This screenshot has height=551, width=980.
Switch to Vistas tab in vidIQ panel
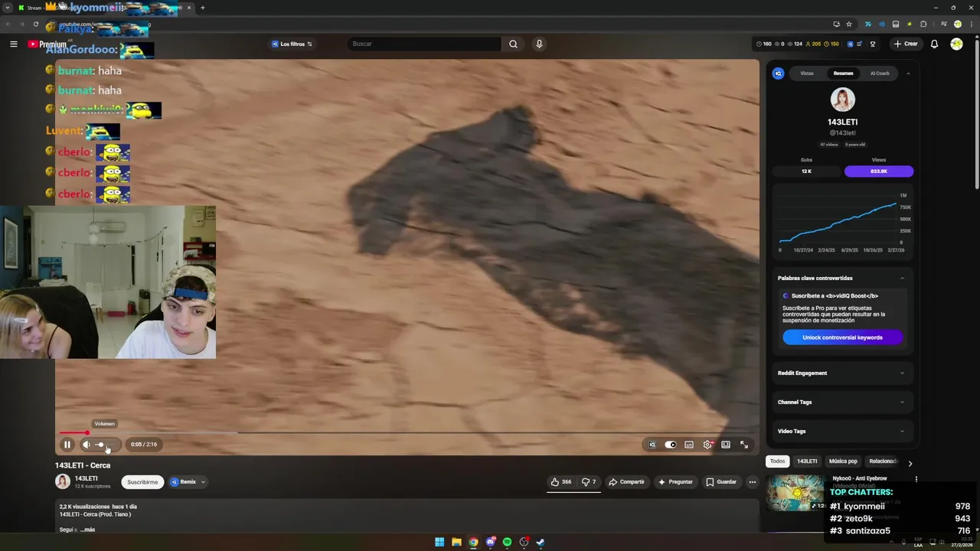(x=807, y=73)
